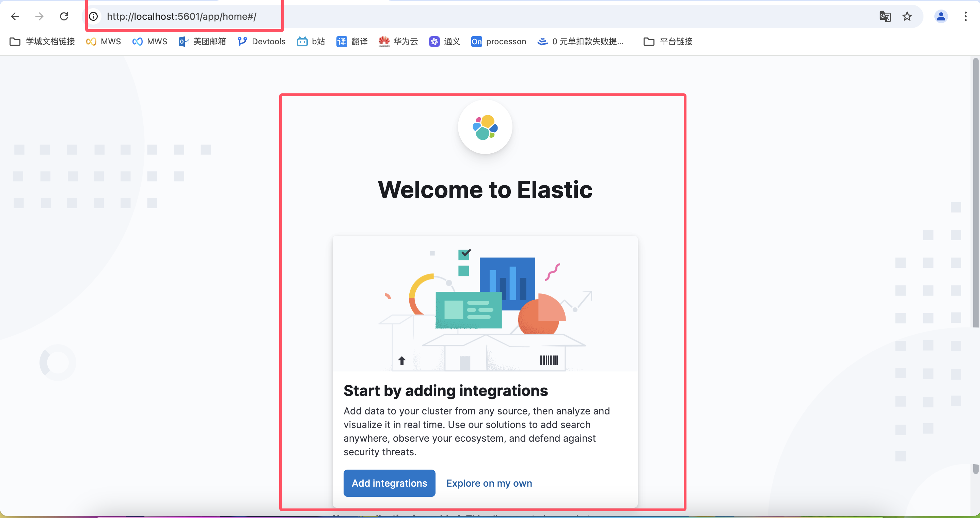Open the 美团邮箱 bookmark
This screenshot has height=518, width=980.
202,42
